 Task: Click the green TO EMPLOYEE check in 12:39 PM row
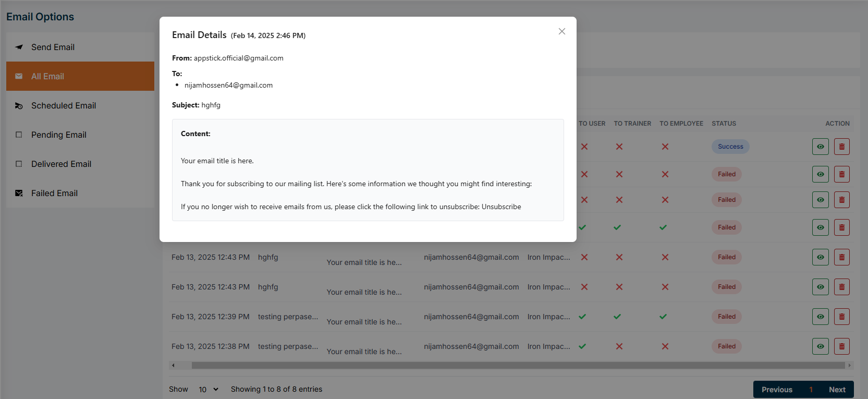[x=663, y=317]
